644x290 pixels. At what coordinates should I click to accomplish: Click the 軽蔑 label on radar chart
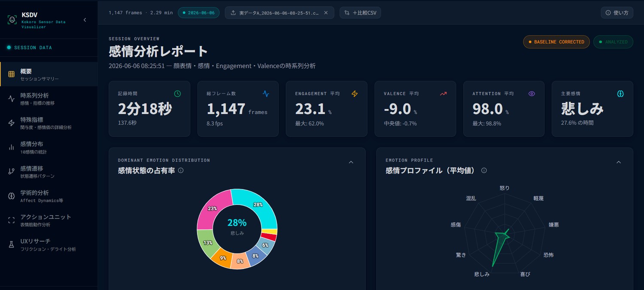pyautogui.click(x=538, y=198)
